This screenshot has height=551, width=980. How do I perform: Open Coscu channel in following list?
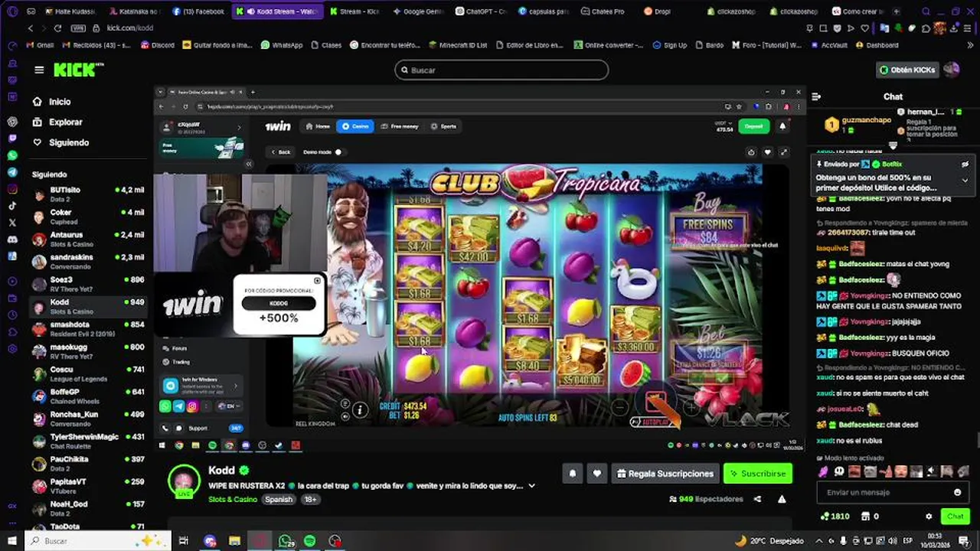(x=88, y=373)
